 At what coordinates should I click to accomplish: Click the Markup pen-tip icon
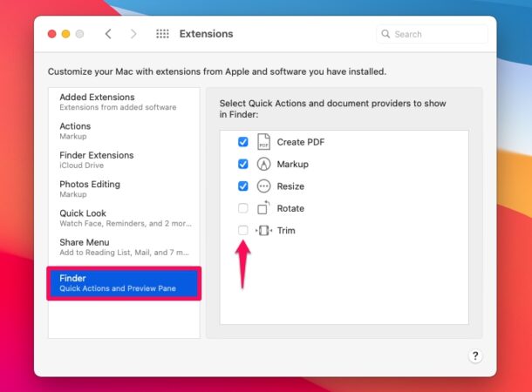pyautogui.click(x=263, y=164)
